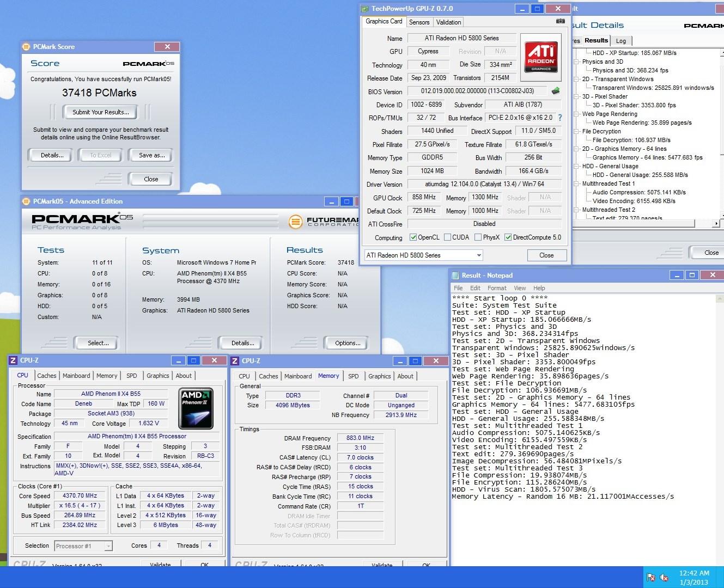Click the GPU Clock 858 MHz field

pos(424,197)
